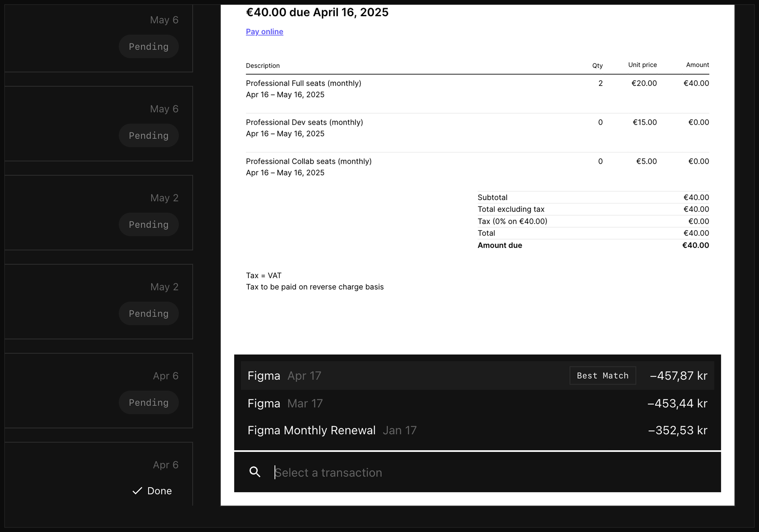Click the Pending badge on first May 2 item

point(149,225)
